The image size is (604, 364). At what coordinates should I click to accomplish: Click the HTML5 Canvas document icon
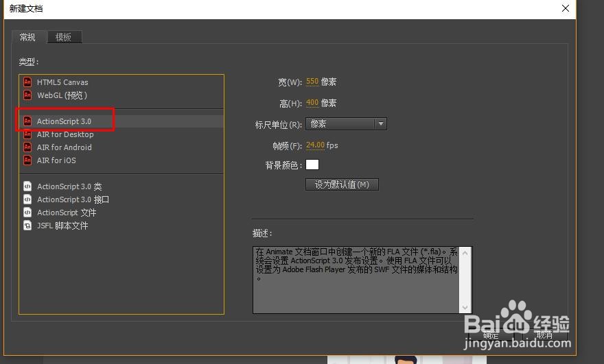pyautogui.click(x=27, y=82)
